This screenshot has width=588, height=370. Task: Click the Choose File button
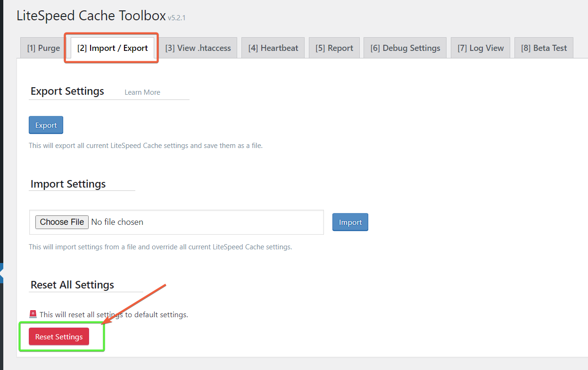pyautogui.click(x=62, y=222)
